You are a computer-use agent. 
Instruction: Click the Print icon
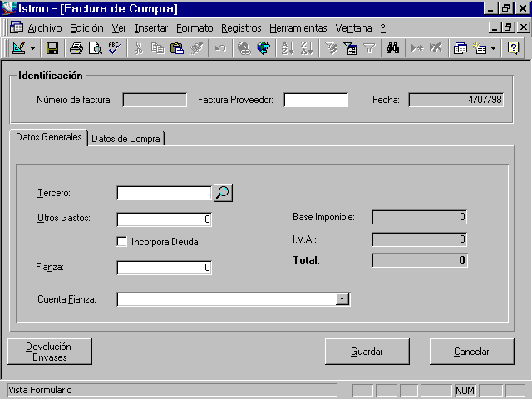(x=76, y=48)
